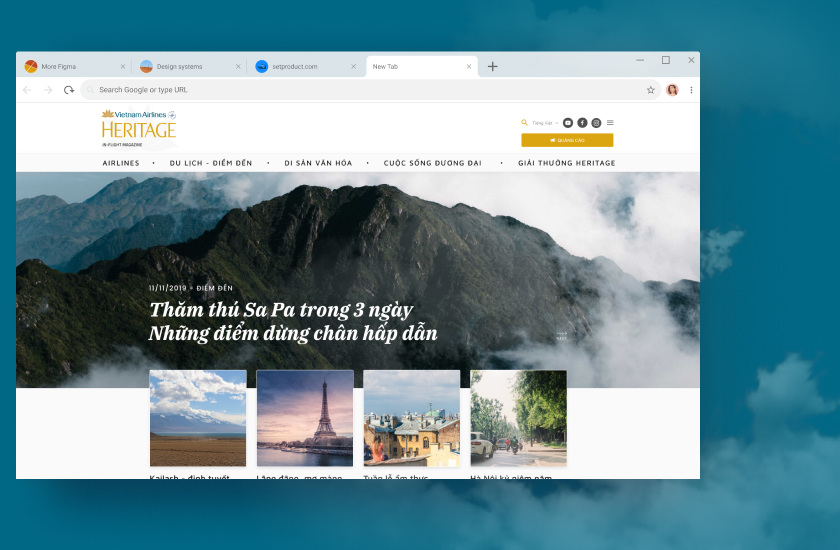Image resolution: width=840 pixels, height=550 pixels.
Task: Bookmark page with the star icon
Action: click(x=650, y=90)
